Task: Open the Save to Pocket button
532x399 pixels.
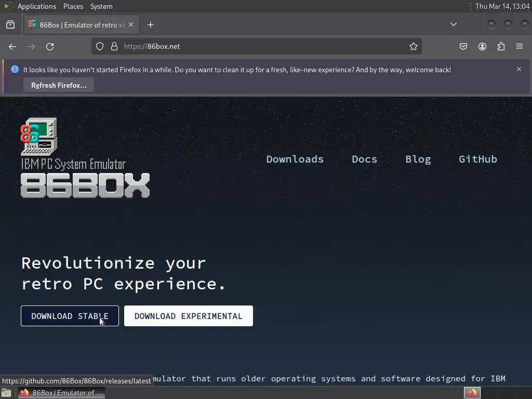Action: click(x=463, y=46)
